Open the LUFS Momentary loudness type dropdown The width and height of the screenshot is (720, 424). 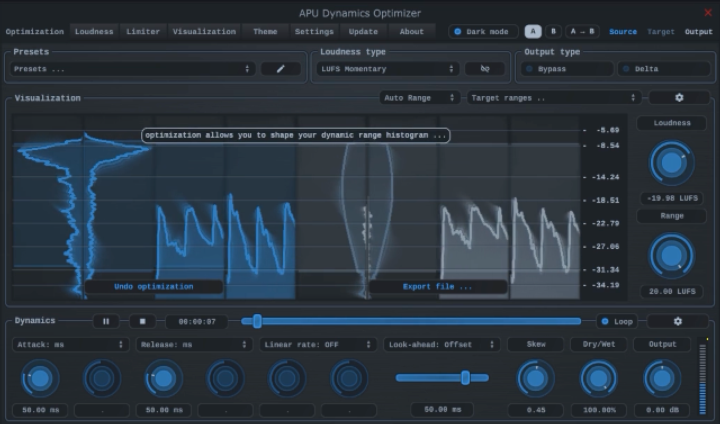[388, 69]
